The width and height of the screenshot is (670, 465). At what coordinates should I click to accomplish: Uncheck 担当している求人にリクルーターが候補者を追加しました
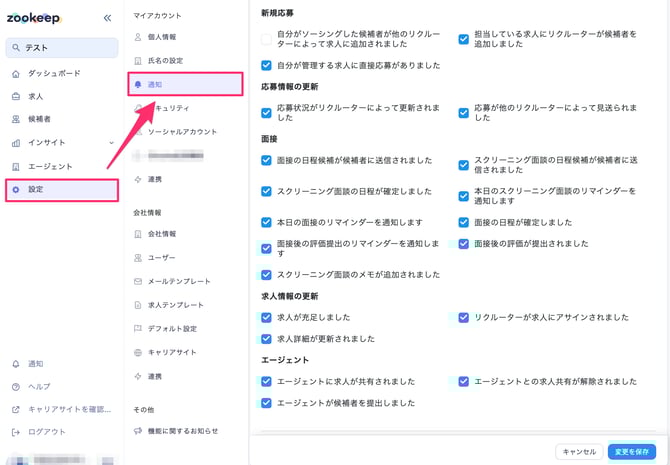pos(464,39)
